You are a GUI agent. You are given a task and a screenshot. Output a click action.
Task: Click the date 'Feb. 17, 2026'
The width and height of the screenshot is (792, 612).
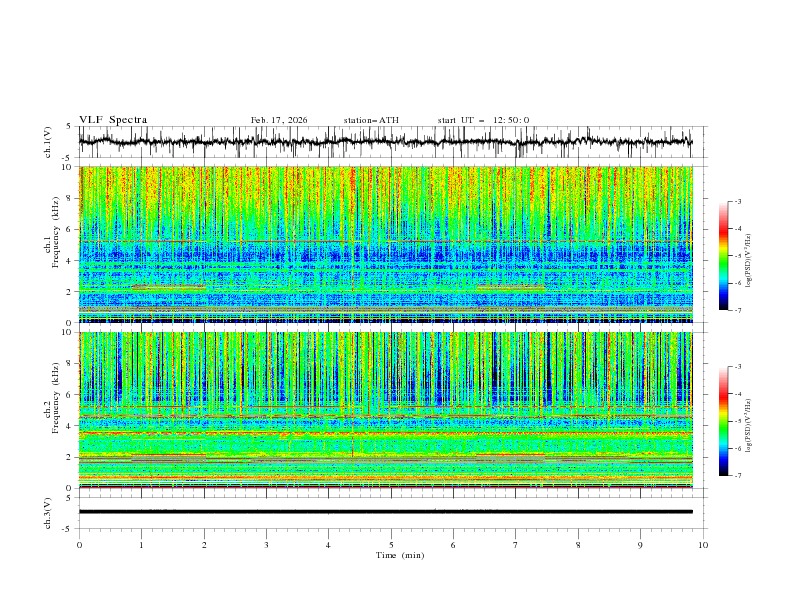click(279, 120)
